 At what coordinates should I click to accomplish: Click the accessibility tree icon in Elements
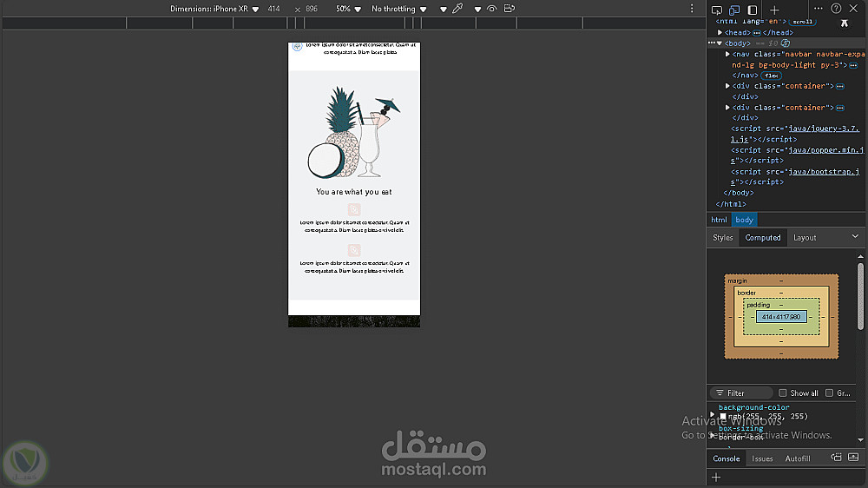point(845,23)
